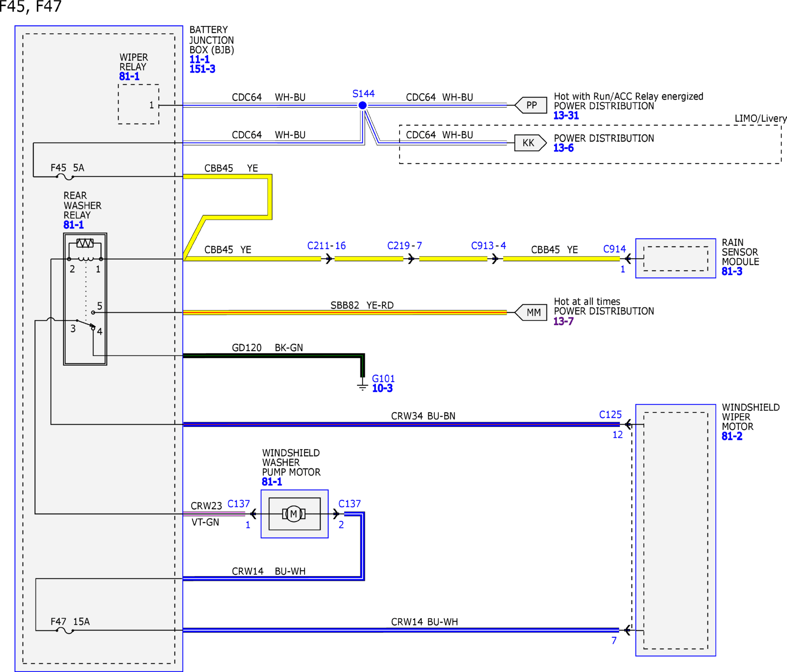
Task: Select the S144 splice dot
Action: click(x=363, y=105)
